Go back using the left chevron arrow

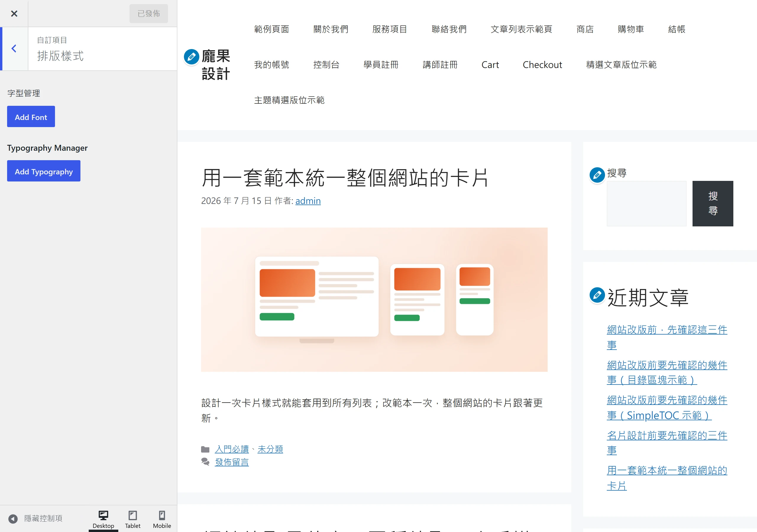[x=14, y=49]
